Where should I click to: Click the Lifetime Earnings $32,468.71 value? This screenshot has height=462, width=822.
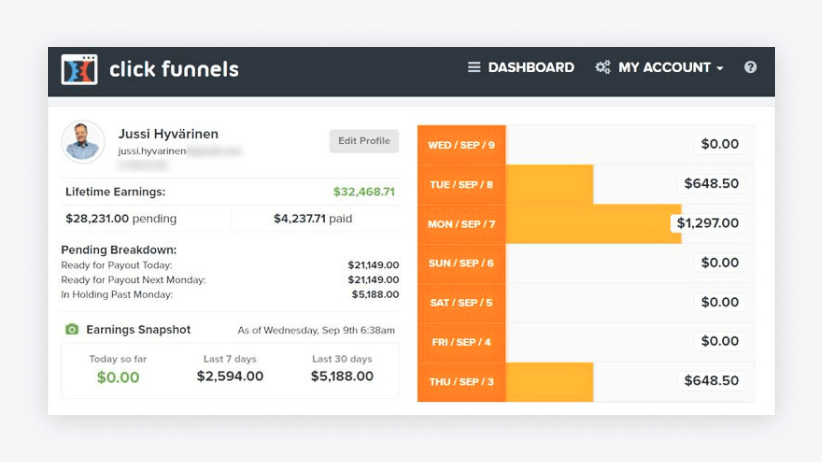pos(364,192)
